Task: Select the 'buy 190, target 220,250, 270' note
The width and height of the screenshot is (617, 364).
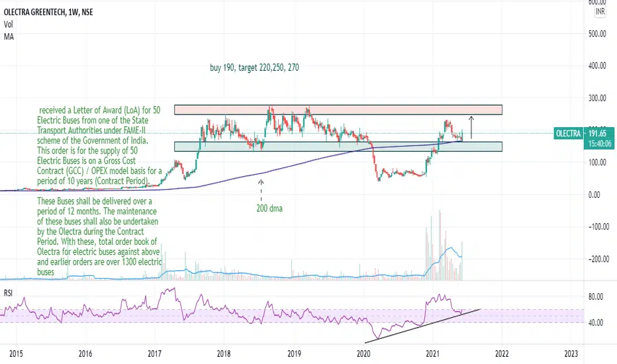Action: pos(254,68)
